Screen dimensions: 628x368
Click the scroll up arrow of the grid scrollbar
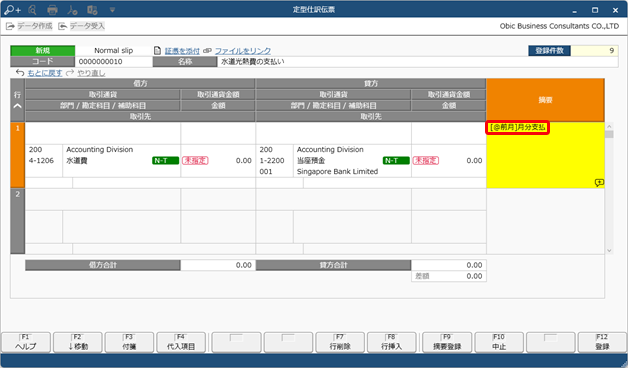tap(609, 127)
